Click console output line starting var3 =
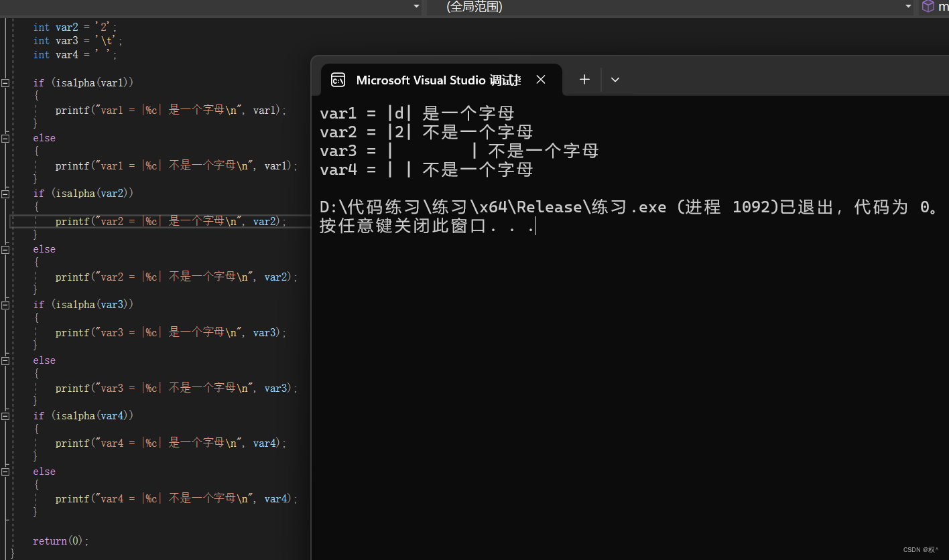Image resolution: width=949 pixels, height=560 pixels. [459, 151]
